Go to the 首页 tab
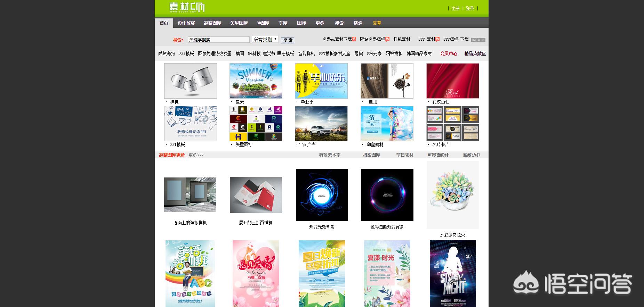644x307 pixels. pos(164,23)
